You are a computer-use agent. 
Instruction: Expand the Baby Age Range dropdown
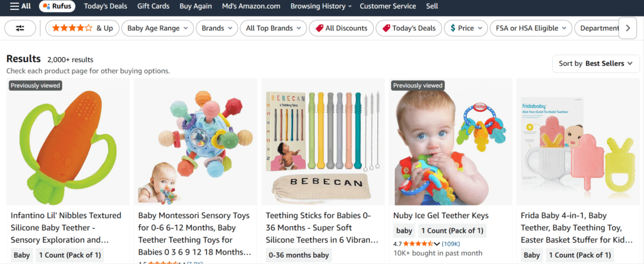tap(158, 28)
